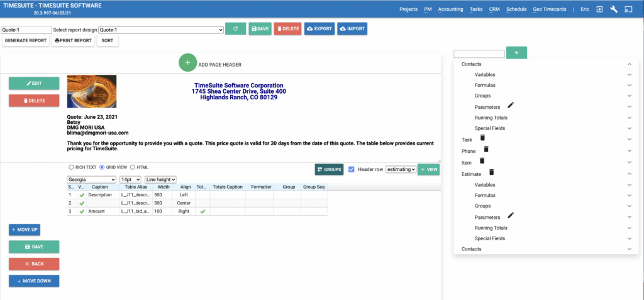
Task: Click the MOVE UP button
Action: [x=25, y=230]
